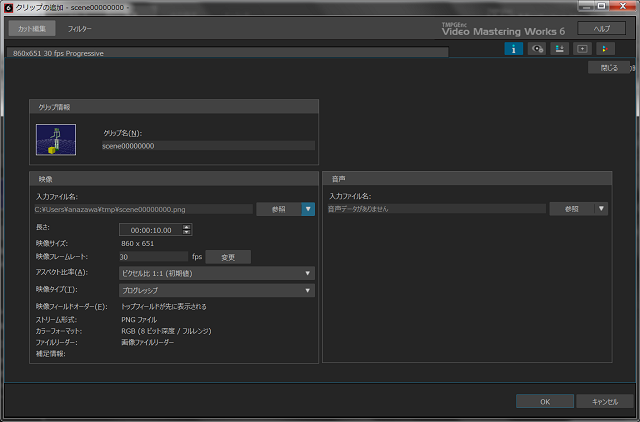Click the add-to-list icon in top toolbar

559,48
